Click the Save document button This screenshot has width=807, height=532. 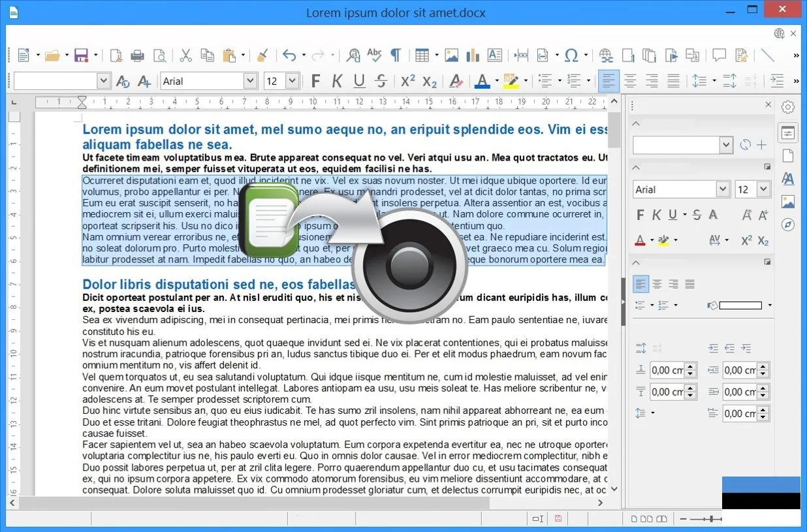82,55
